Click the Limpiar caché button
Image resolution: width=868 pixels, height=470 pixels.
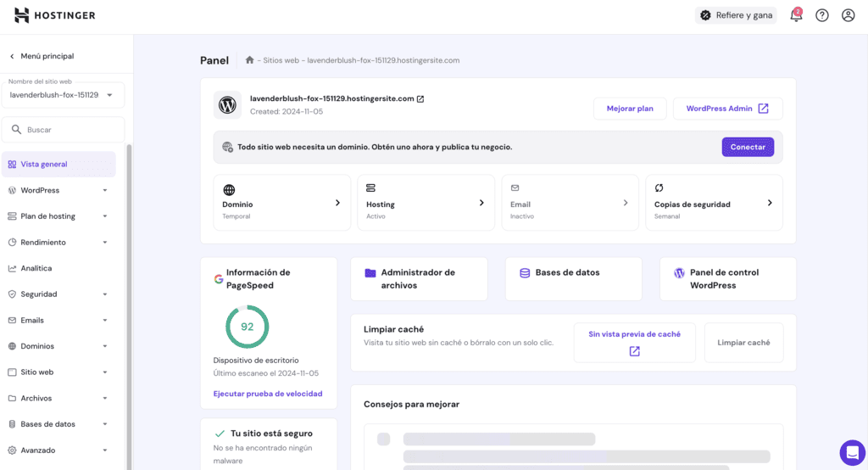click(x=743, y=343)
